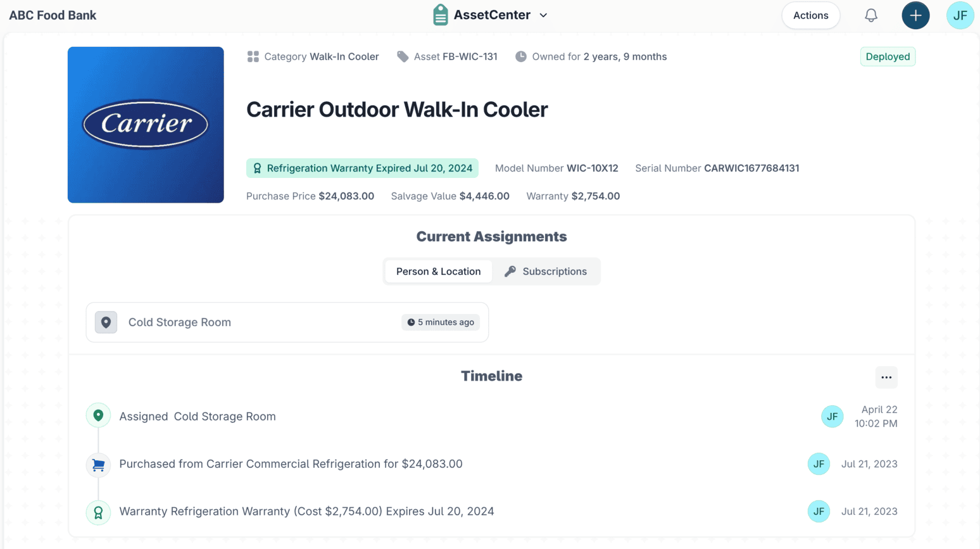Click the Carrier Outdoor Walk-In Cooler title
Image resolution: width=980 pixels, height=549 pixels.
tap(397, 110)
